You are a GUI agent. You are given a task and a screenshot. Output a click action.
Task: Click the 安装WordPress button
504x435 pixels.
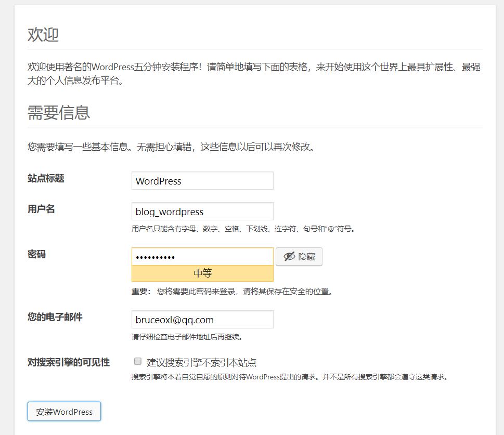tap(64, 411)
